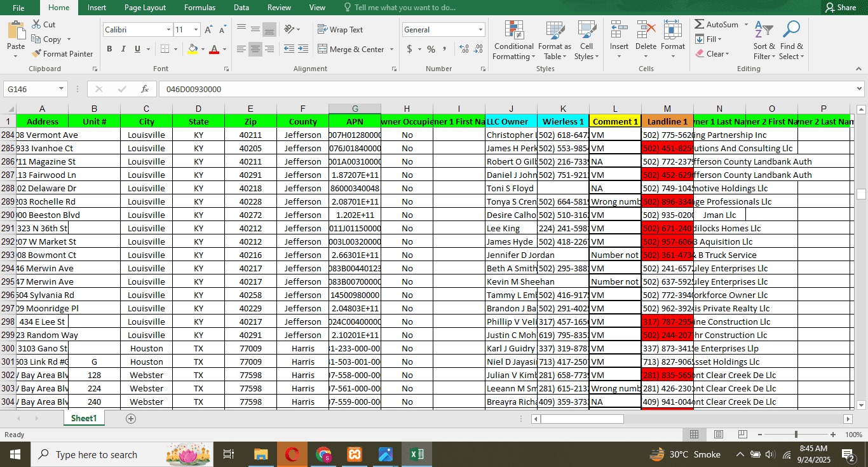Expand the font name Calibri dropdown
Screen dimensions: 868x467
(x=168, y=30)
